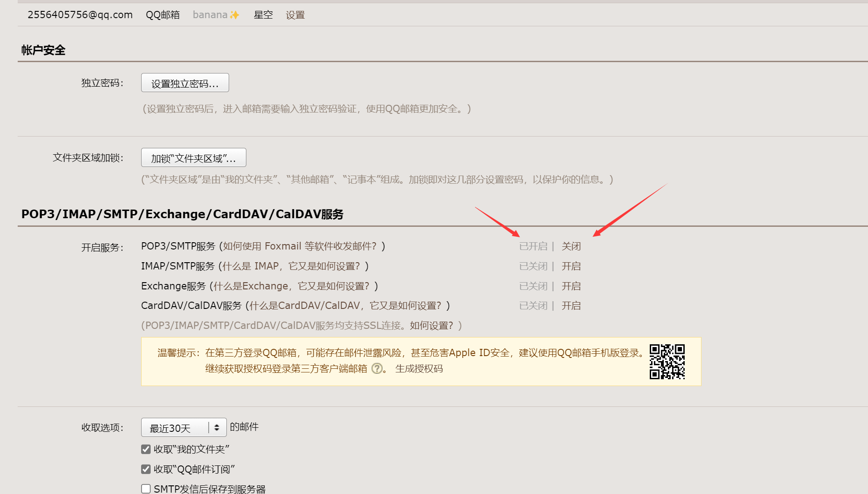Click the 已关闭 status for Exchange service
Viewport: 868px width, 494px height.
click(x=533, y=286)
